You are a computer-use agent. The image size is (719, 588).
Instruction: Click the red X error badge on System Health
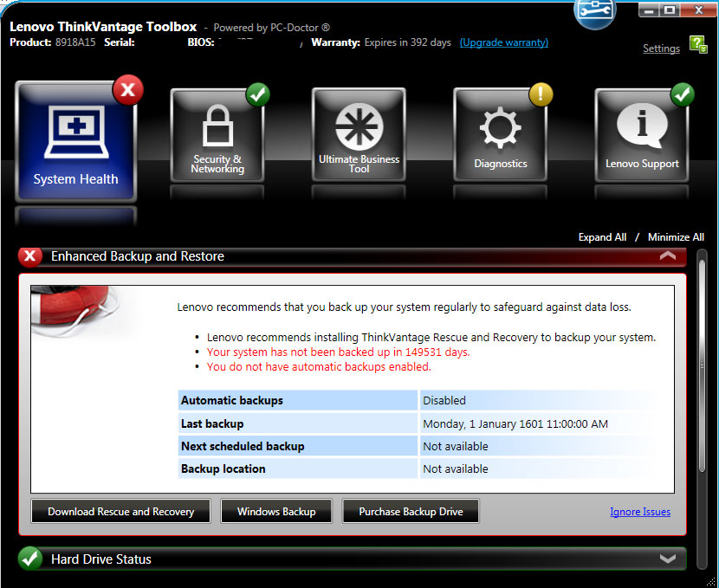[x=128, y=90]
